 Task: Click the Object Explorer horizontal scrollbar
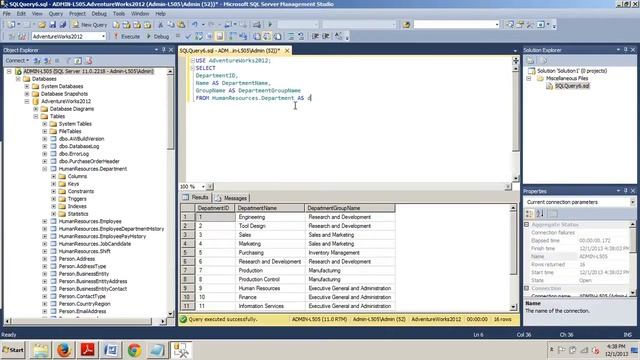[85, 321]
